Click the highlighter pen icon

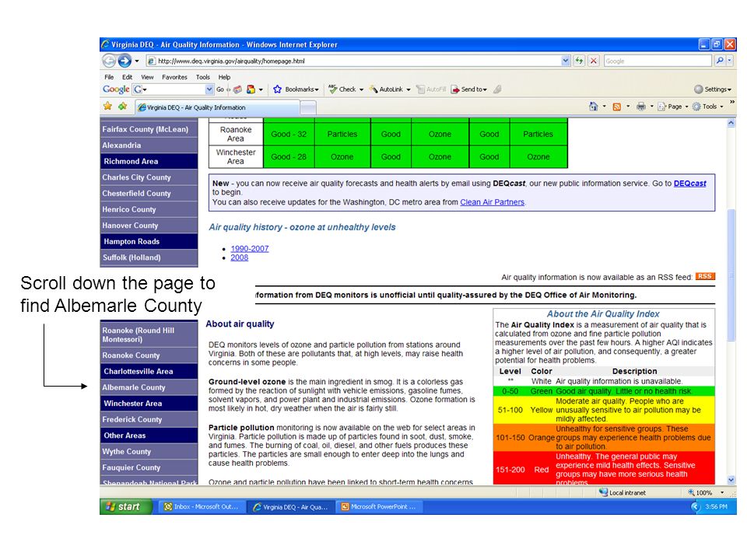(497, 89)
